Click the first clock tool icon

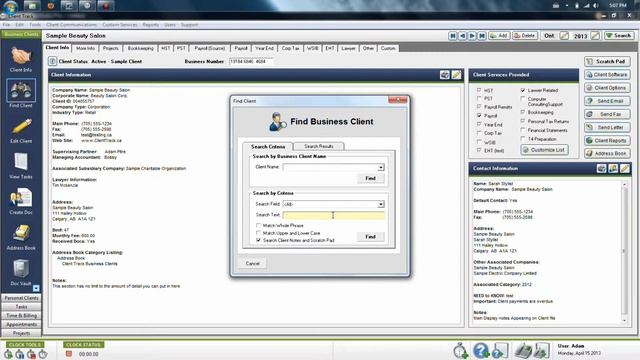click(8, 354)
